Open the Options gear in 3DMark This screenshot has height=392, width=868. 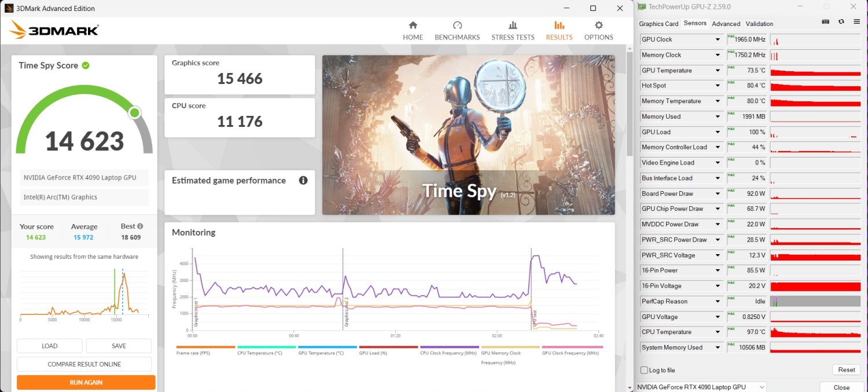coord(599,25)
